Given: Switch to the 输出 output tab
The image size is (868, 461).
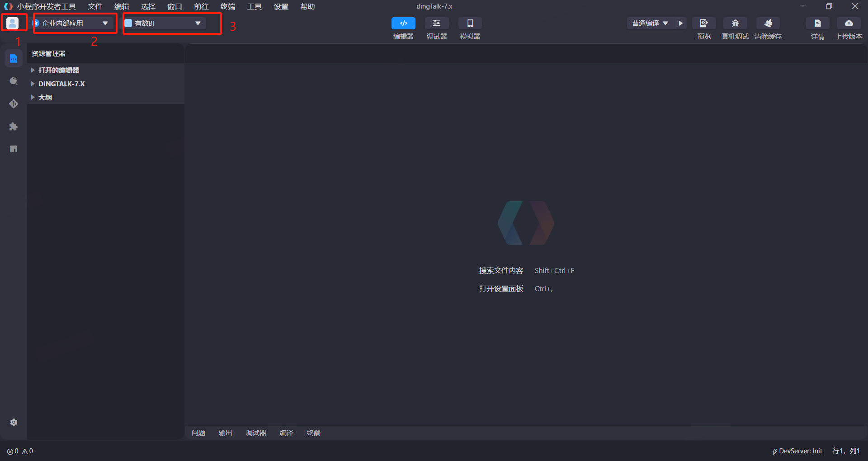Looking at the screenshot, I should (225, 433).
